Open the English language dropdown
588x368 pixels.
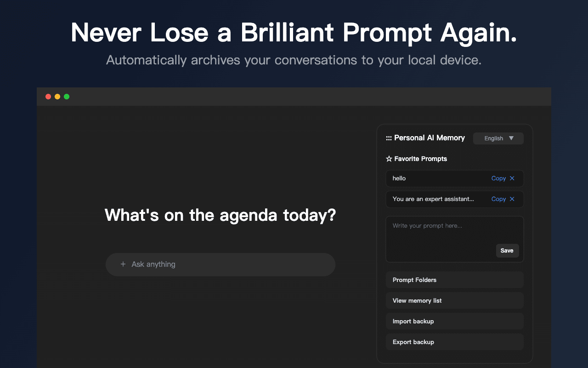498,138
